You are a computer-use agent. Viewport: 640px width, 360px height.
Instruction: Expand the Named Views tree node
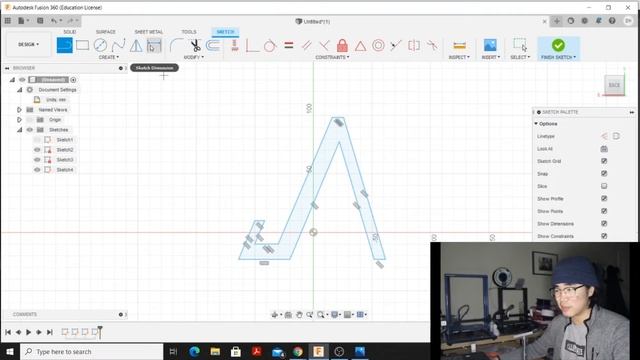click(19, 110)
